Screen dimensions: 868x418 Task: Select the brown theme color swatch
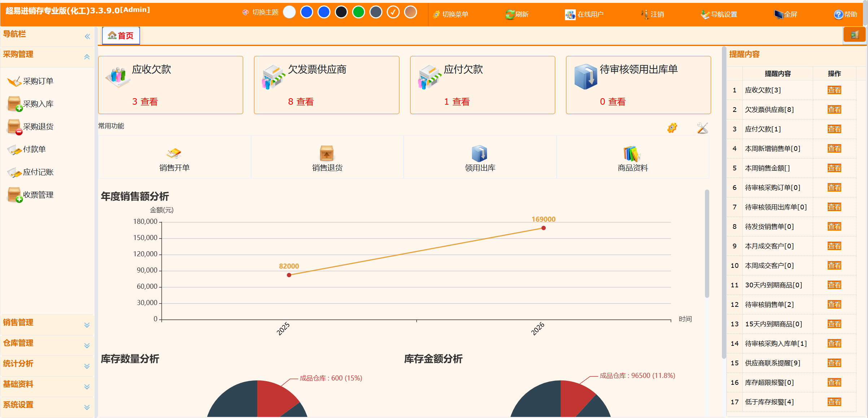411,12
